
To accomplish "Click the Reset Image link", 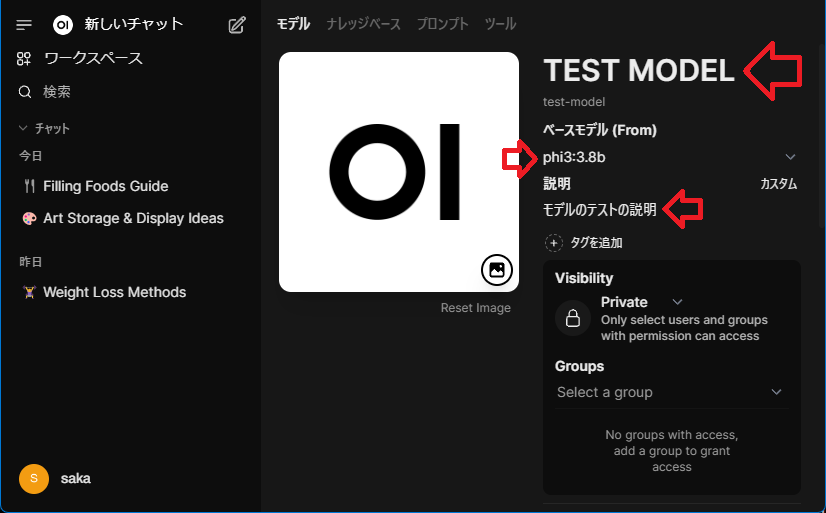I will [x=476, y=308].
